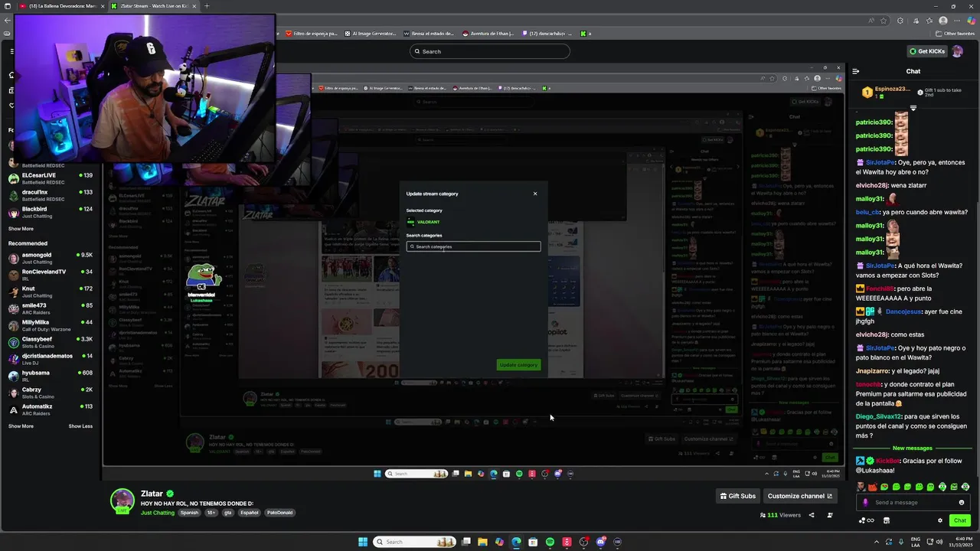Open Automatikz recommended channel
Screen dimensions: 980x551
click(51, 409)
